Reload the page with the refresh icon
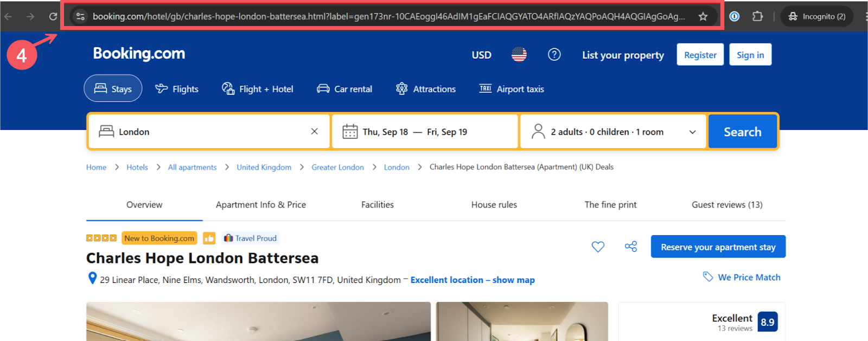 tap(53, 16)
